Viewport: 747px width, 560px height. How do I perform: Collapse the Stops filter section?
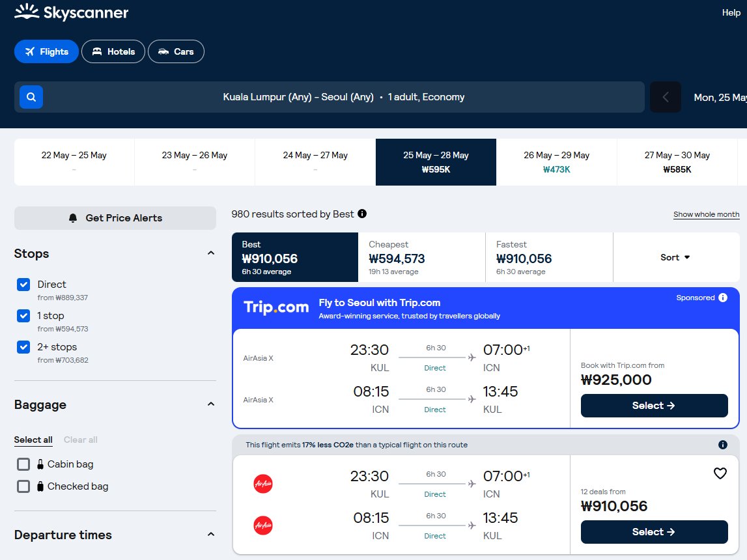coord(210,253)
